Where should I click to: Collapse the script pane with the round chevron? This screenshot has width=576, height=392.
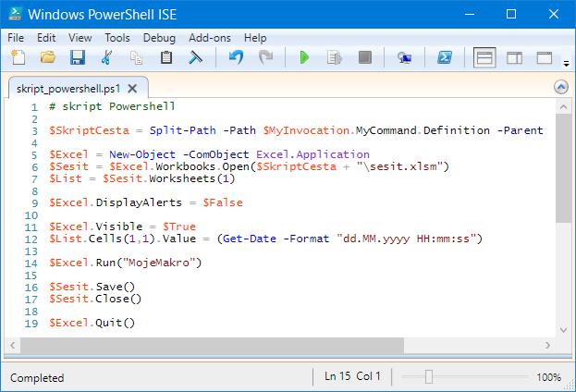pos(561,87)
